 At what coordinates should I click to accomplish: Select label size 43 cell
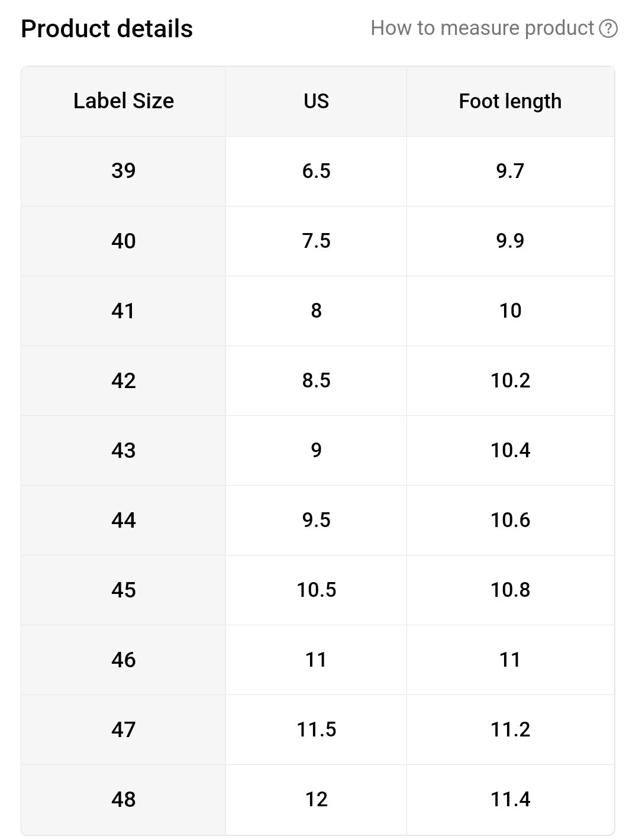click(x=123, y=450)
